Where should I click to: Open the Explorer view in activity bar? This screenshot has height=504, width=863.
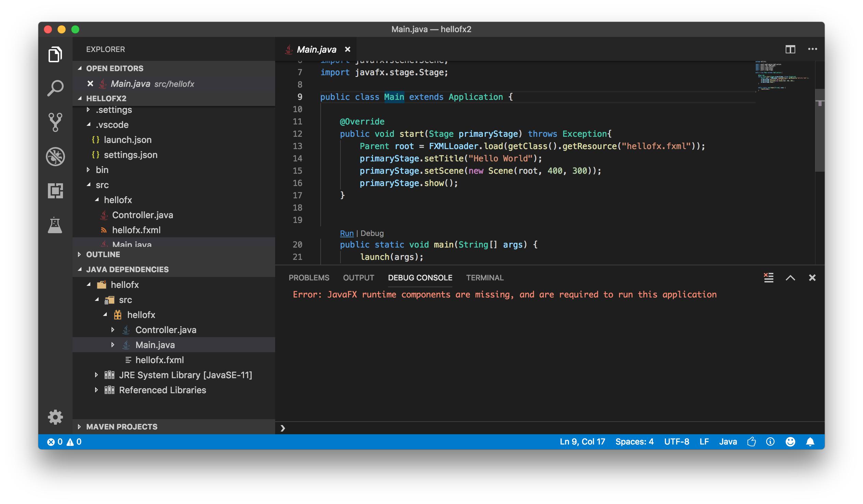(55, 54)
